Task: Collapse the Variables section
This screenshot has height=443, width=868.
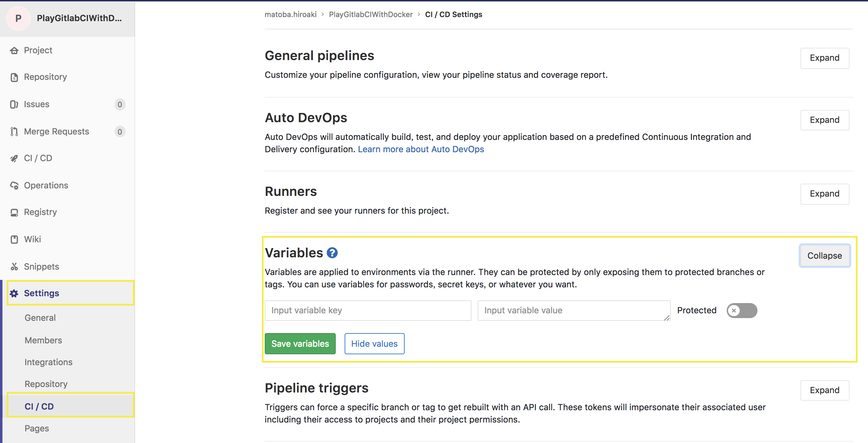Action: click(824, 256)
